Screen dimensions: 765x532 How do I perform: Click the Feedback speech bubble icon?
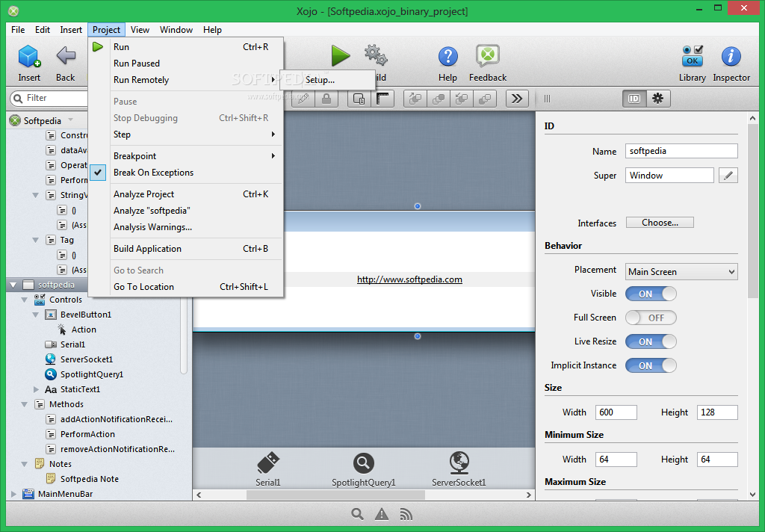point(487,55)
